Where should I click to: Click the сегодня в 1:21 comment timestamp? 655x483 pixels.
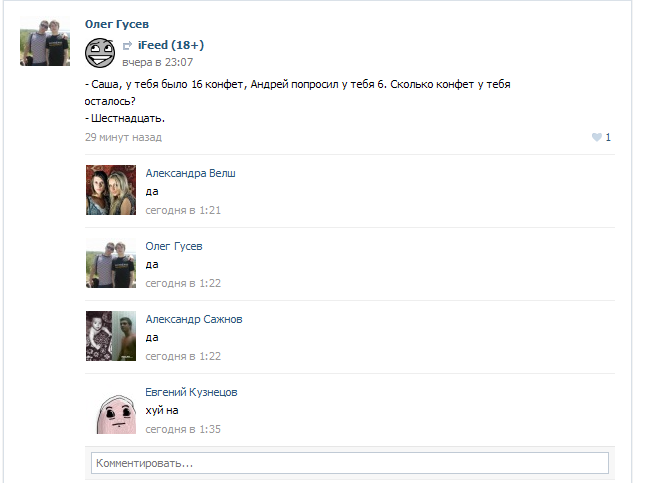[x=183, y=210]
